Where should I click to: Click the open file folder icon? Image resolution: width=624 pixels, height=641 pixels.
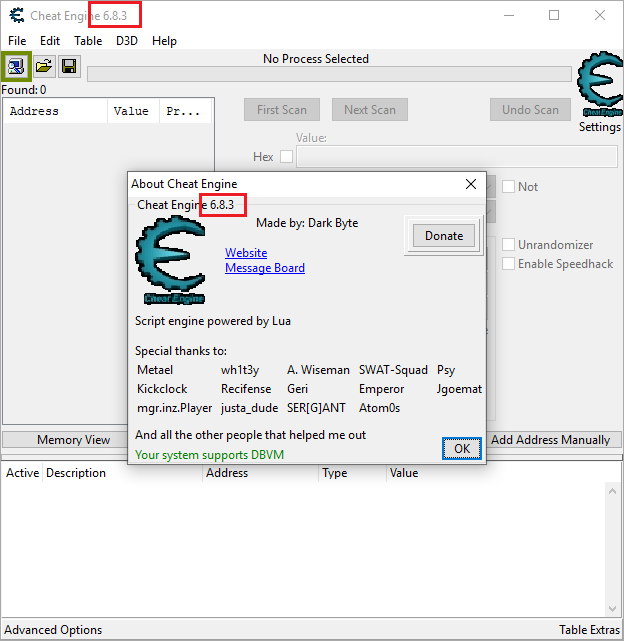(x=44, y=66)
